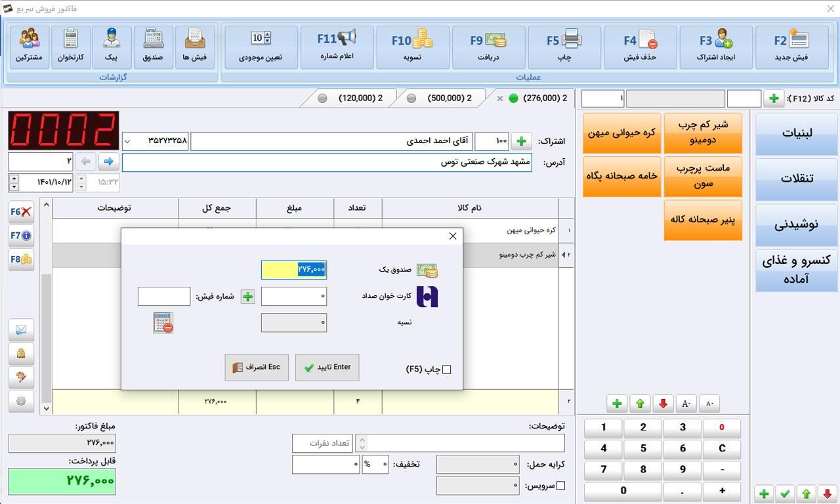Click the F10 settlement (تسویه) icon

[412, 47]
